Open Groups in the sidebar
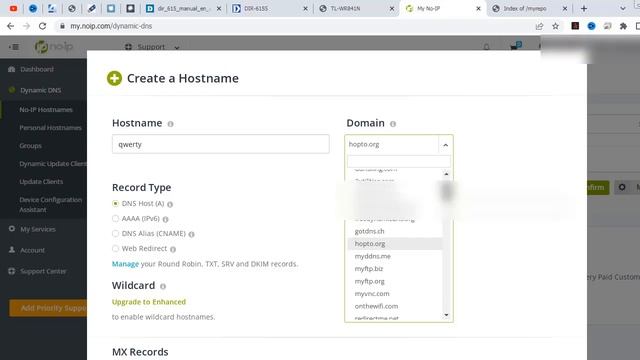The width and height of the screenshot is (640, 360). [x=30, y=146]
